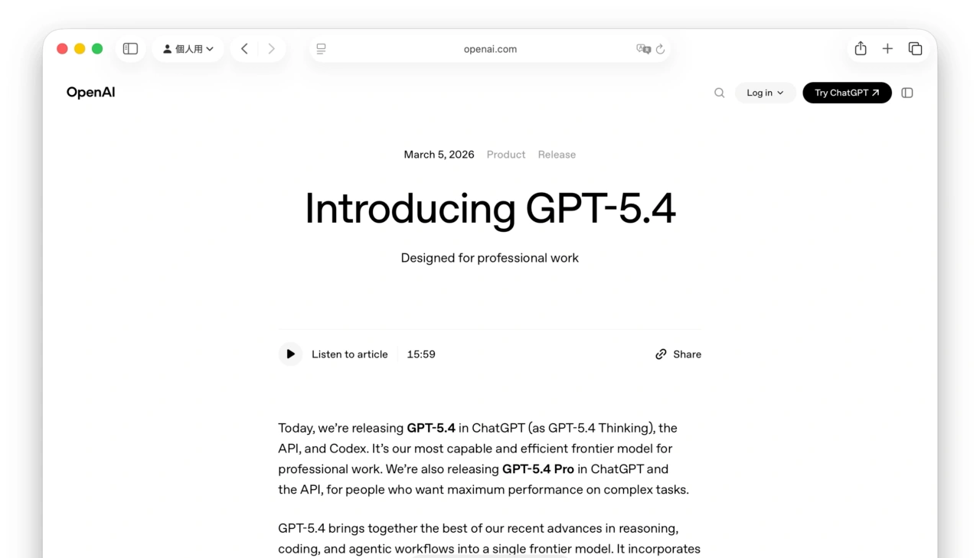Click the Try ChatGPT button

847,93
